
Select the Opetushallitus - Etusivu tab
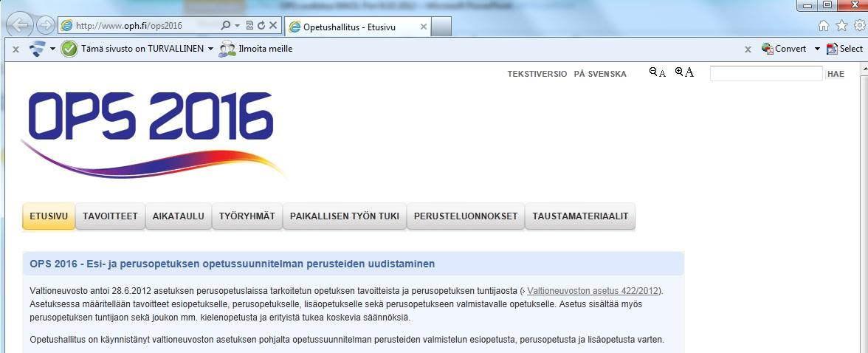coord(357,27)
